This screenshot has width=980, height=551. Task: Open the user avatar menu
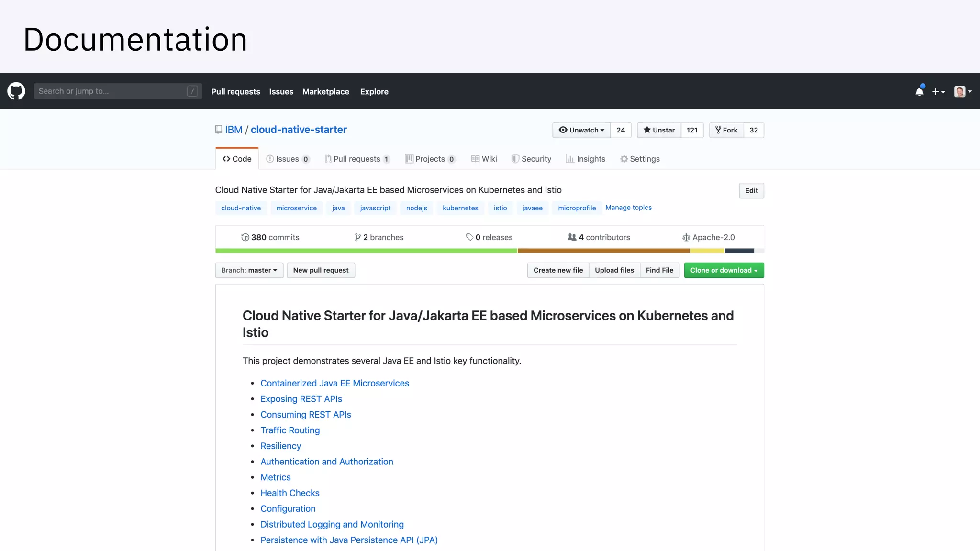[x=963, y=91]
